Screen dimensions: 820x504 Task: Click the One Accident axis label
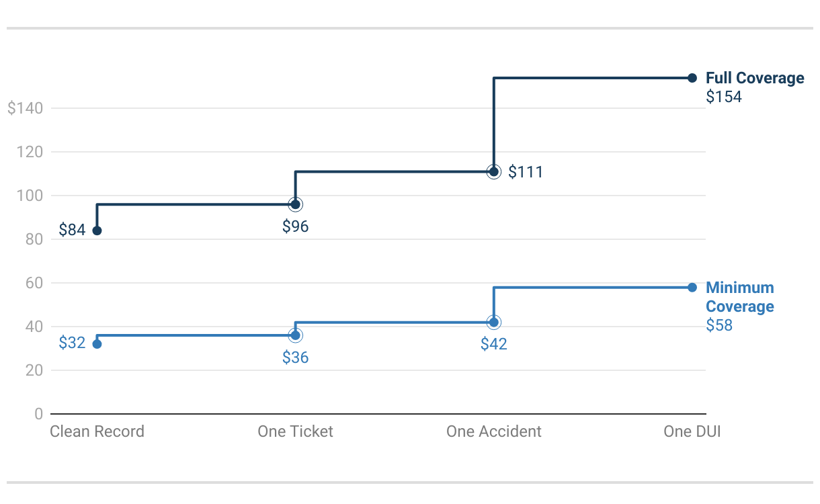click(493, 431)
